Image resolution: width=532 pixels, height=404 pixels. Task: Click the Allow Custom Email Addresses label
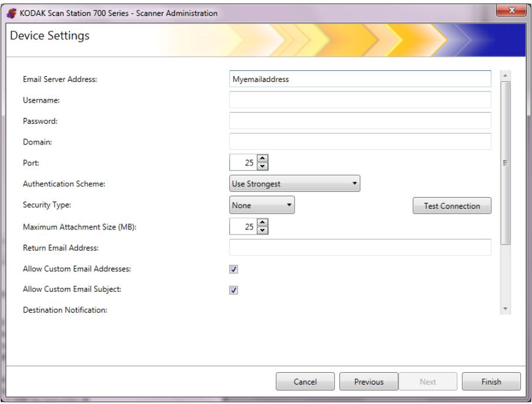pos(77,269)
